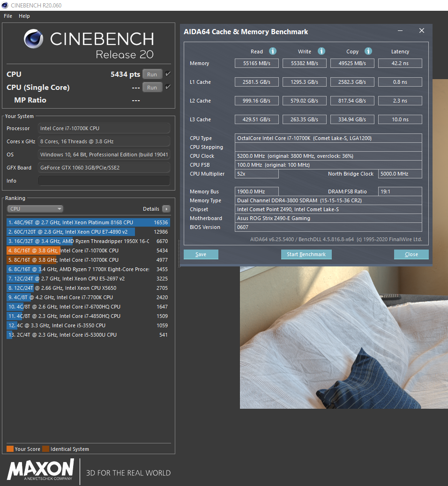Image resolution: width=448 pixels, height=486 pixels.
Task: Click the Read info icon in AIDA64
Action: 273,51
